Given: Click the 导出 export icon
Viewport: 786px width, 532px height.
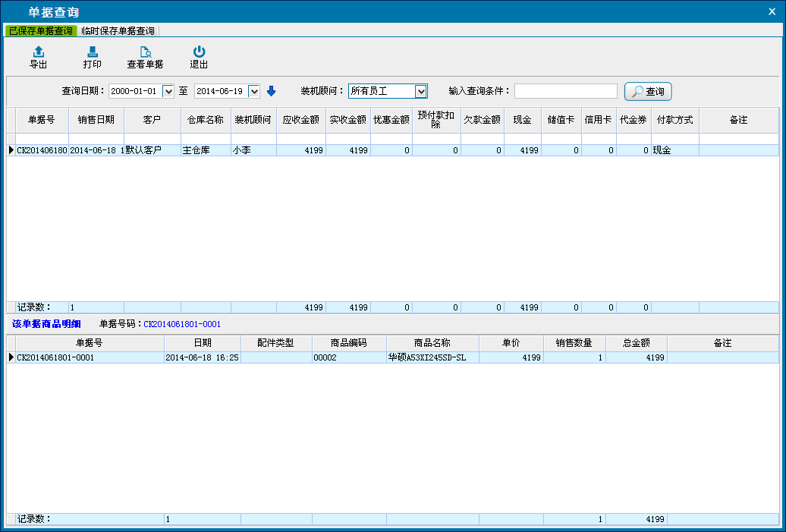Looking at the screenshot, I should click(x=39, y=52).
